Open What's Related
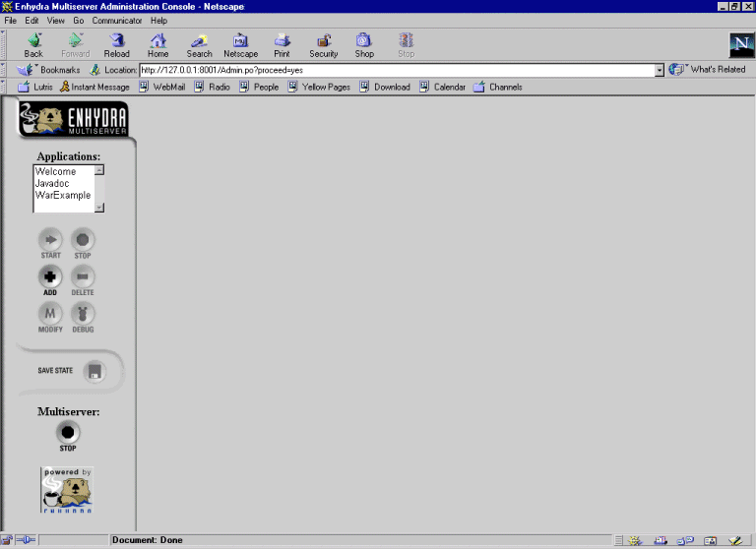The image size is (756, 549). pyautogui.click(x=707, y=70)
